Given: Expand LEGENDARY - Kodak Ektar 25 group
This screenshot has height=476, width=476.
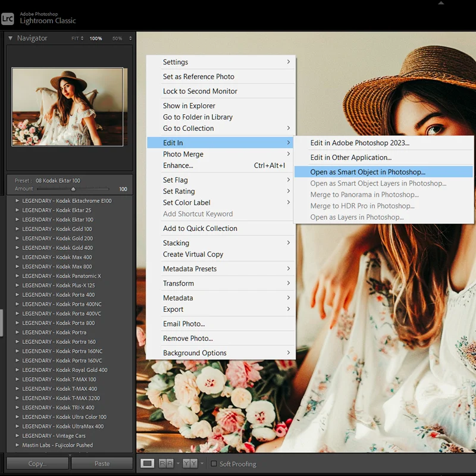Looking at the screenshot, I should (17, 210).
